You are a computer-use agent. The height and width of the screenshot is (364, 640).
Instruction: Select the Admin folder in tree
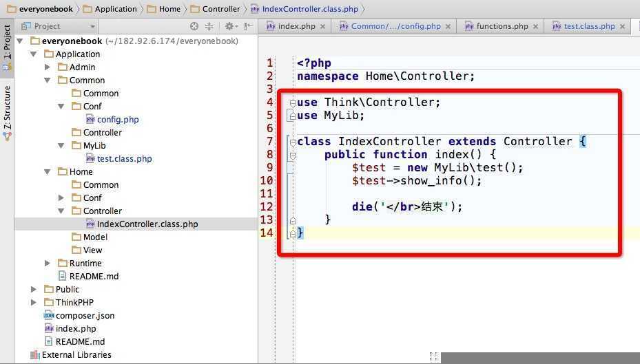coord(76,67)
